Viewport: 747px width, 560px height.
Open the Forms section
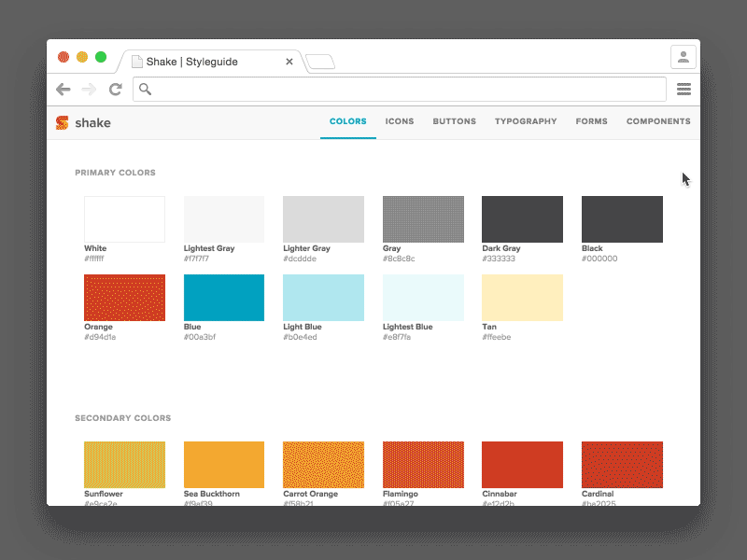591,121
